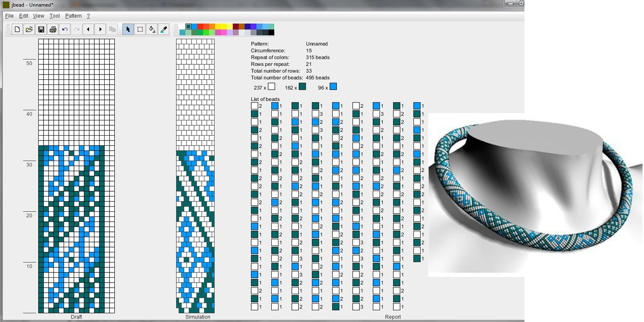The image size is (644, 322).
Task: Open the View menu
Action: point(38,16)
